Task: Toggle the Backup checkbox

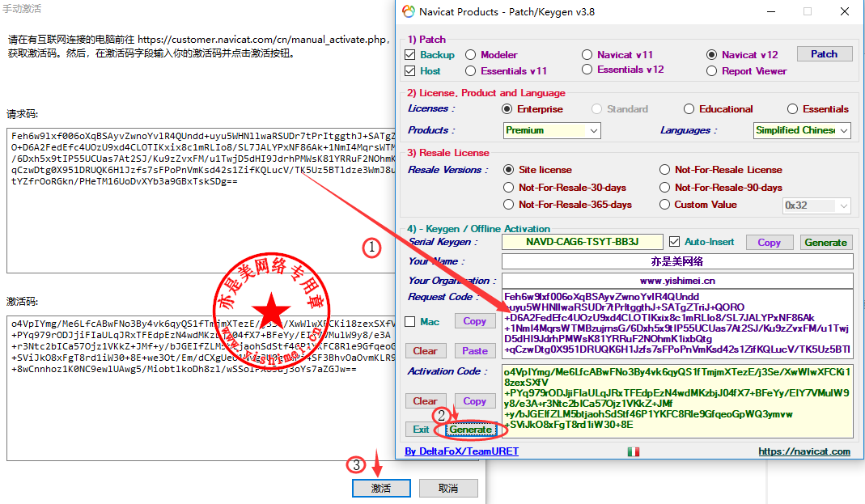Action: click(410, 54)
